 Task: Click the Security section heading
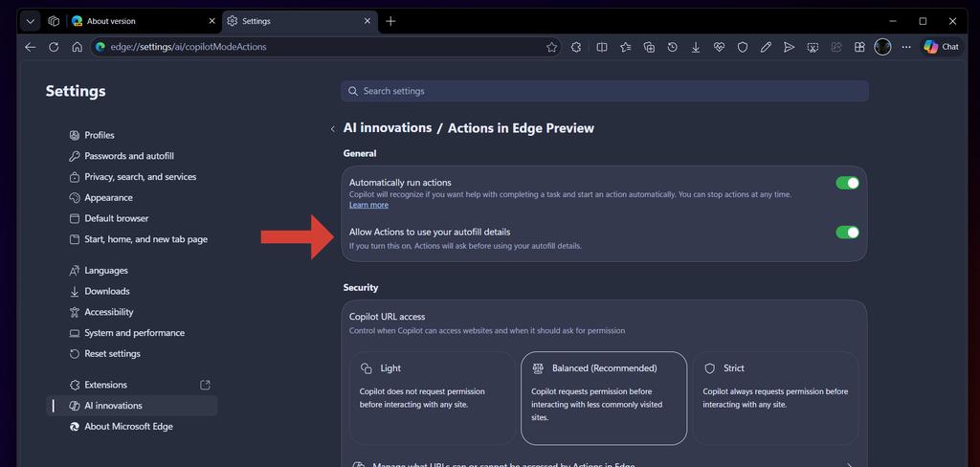361,288
